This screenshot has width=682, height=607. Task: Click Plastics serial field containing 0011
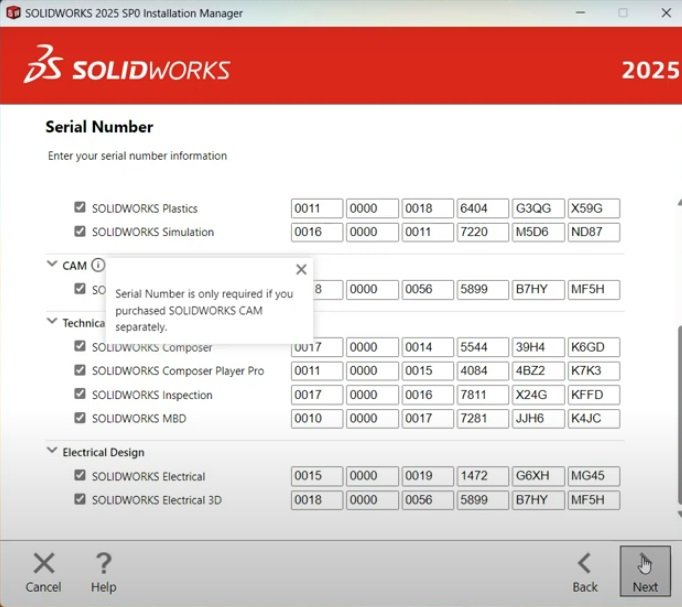pos(317,209)
